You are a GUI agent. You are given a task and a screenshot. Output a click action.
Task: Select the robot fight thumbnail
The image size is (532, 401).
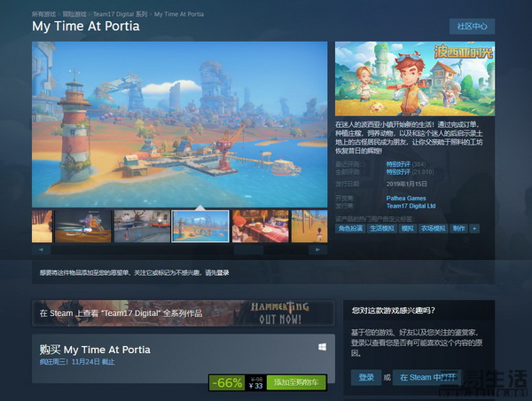click(x=83, y=226)
